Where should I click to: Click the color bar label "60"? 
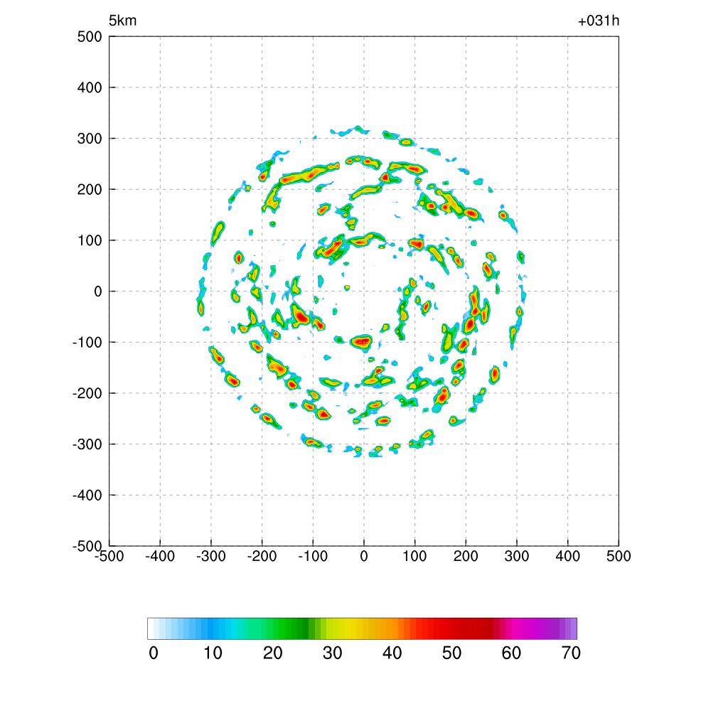(511, 653)
